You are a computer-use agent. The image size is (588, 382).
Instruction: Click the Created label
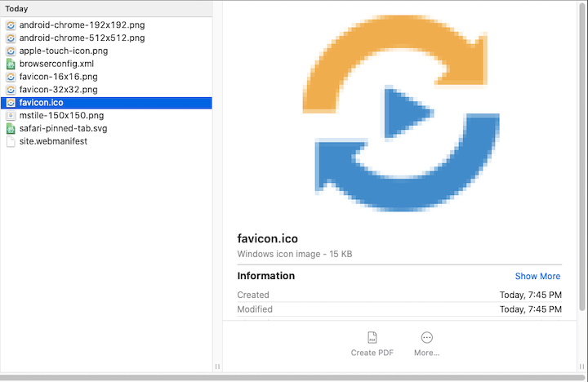click(x=253, y=295)
